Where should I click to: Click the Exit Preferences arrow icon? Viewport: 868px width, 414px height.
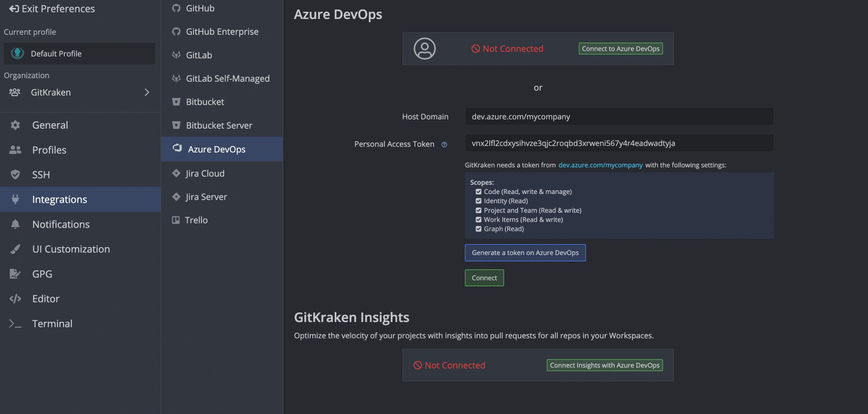(x=14, y=9)
